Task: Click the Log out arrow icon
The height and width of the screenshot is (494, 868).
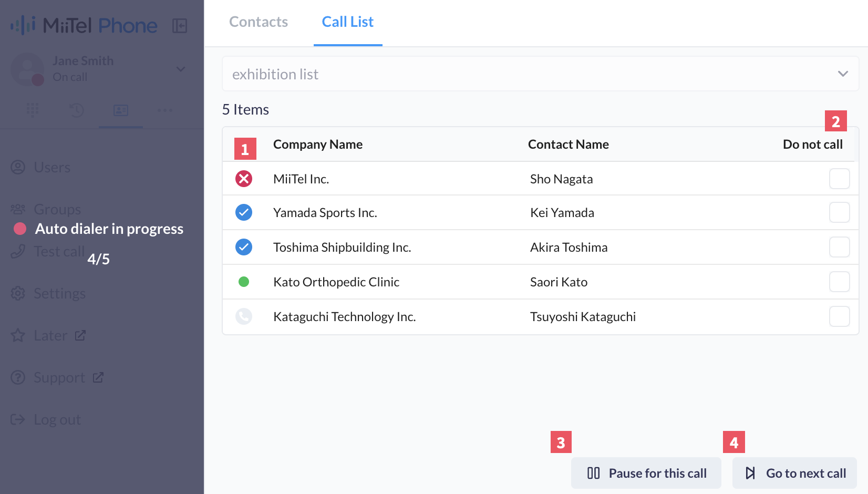Action: pyautogui.click(x=18, y=419)
